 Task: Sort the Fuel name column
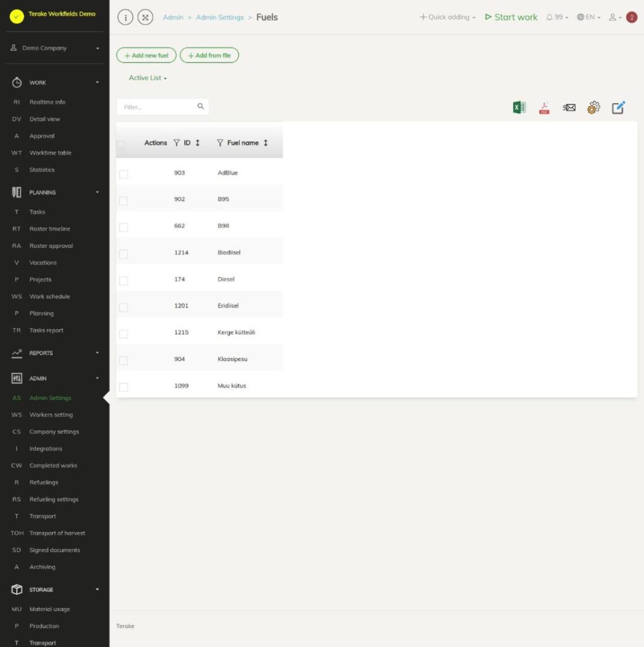(x=266, y=143)
